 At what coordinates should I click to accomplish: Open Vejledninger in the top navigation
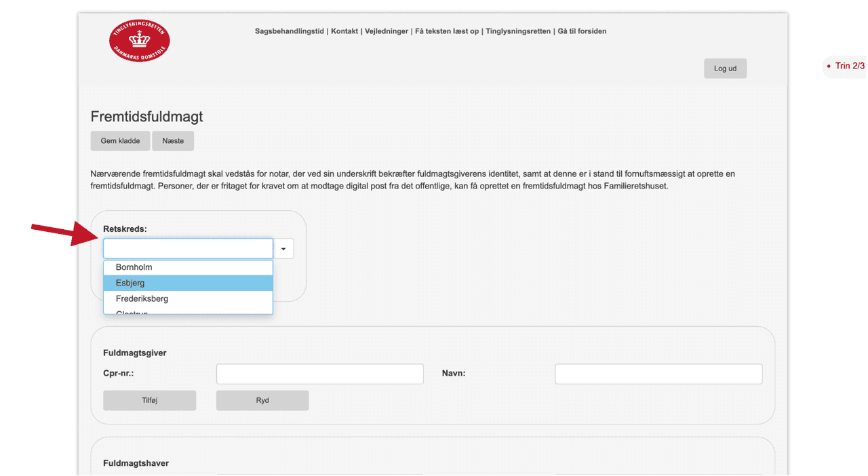click(x=387, y=31)
